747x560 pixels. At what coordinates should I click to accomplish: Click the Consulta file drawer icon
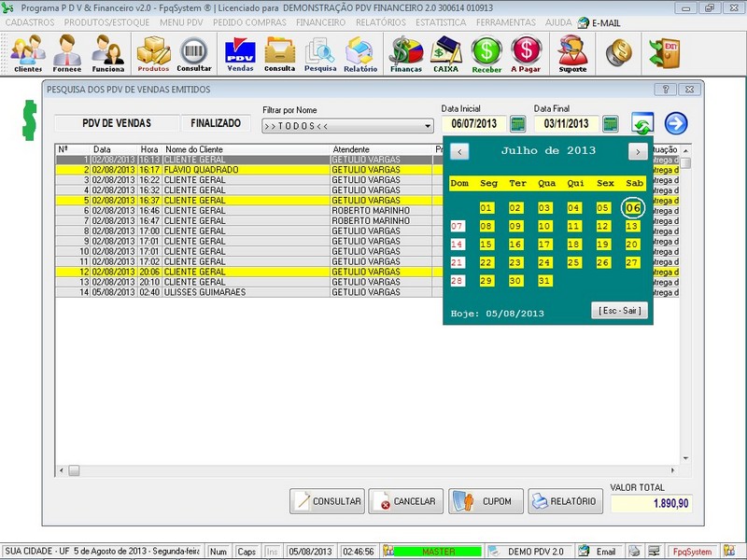(279, 54)
